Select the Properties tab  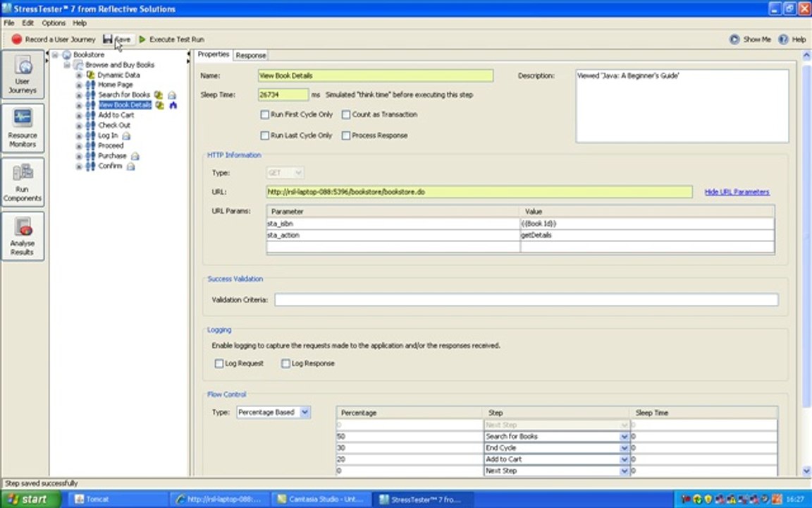214,54
